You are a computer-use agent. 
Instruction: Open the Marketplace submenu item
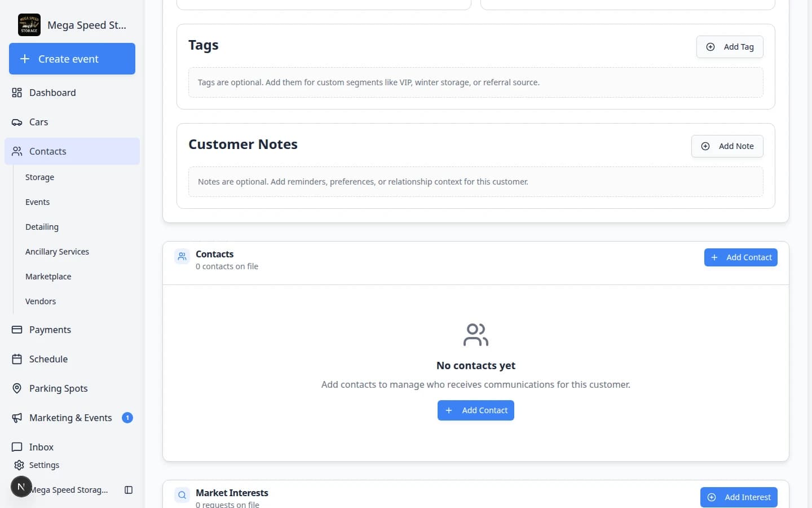tap(48, 277)
